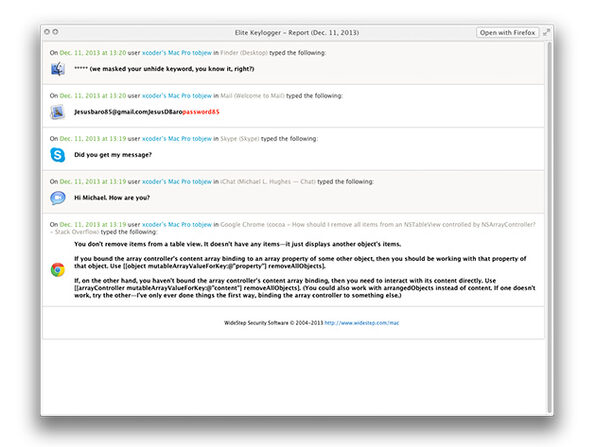Click the iChat (Michael L. Hughes — Chat) label

268,182
